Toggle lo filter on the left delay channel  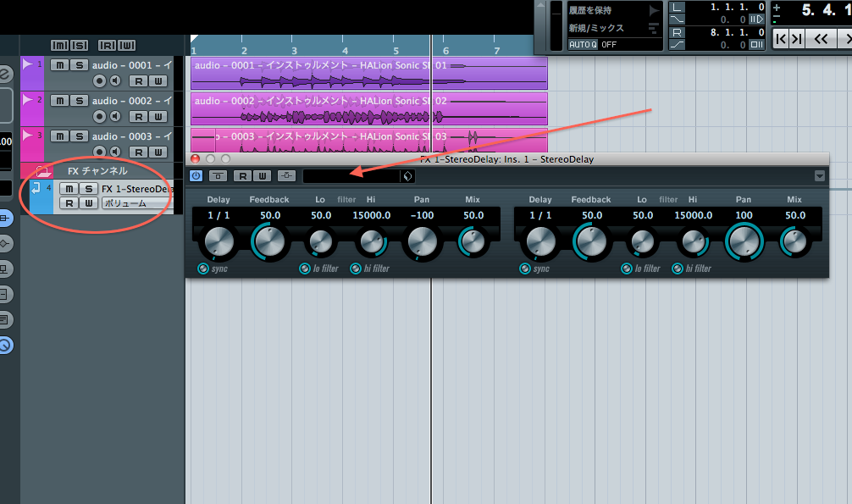305,269
